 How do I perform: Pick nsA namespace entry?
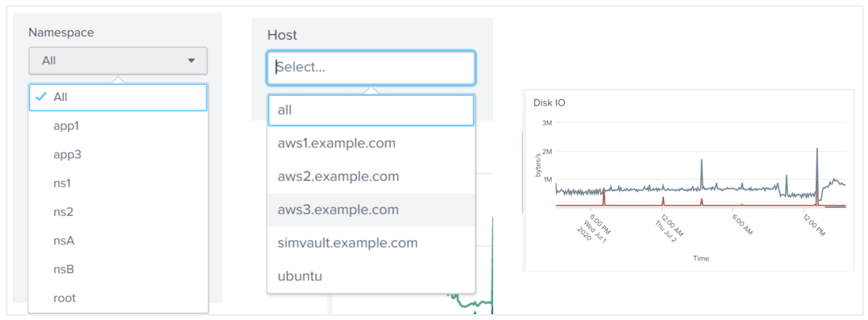click(64, 241)
